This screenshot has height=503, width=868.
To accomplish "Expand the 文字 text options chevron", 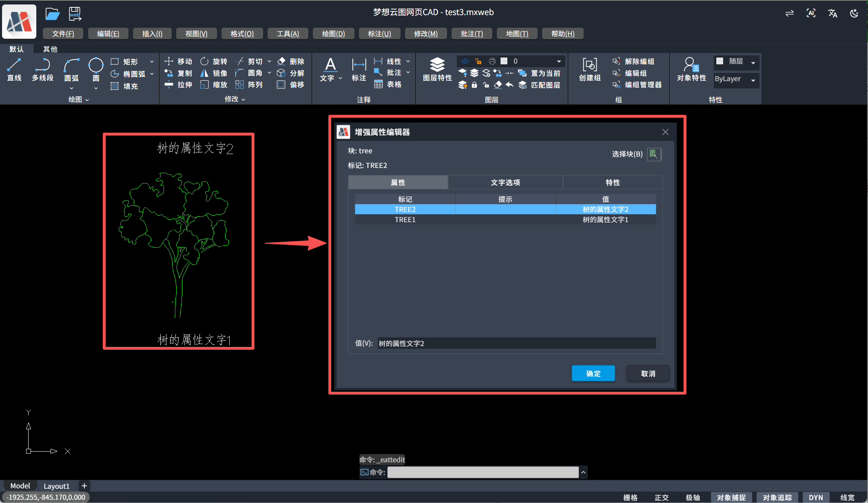I will [340, 78].
